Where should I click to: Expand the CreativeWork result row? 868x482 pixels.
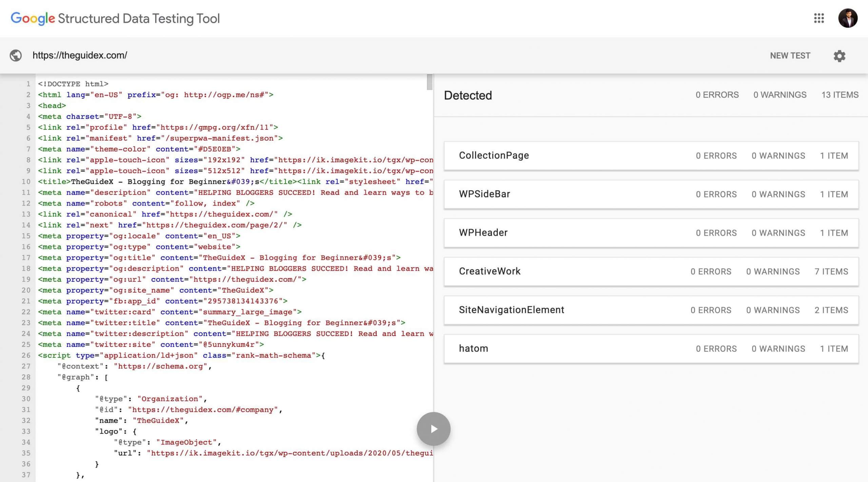[651, 272]
